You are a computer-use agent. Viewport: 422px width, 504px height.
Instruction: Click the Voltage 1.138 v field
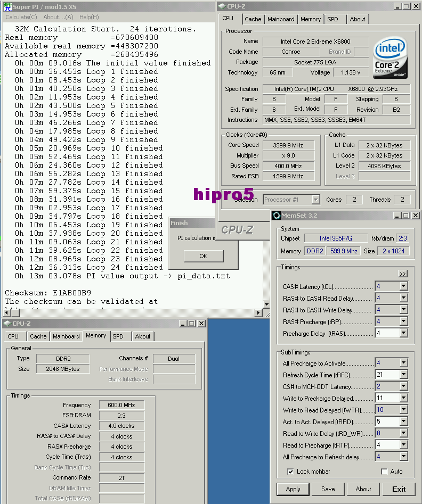(351, 72)
